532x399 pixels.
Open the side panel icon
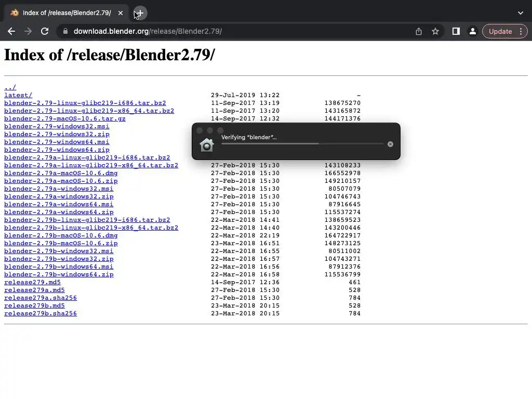[x=456, y=31]
